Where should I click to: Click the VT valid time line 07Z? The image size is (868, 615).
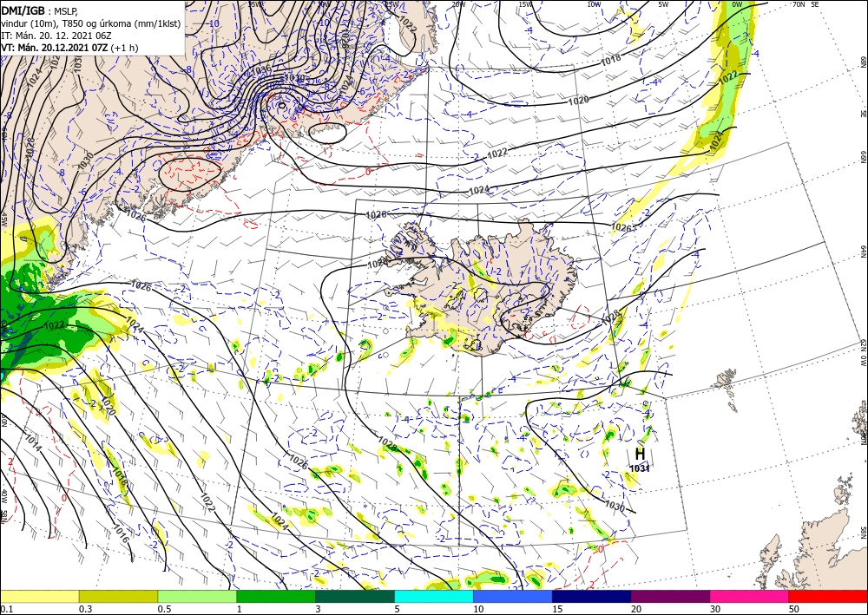tap(55, 48)
